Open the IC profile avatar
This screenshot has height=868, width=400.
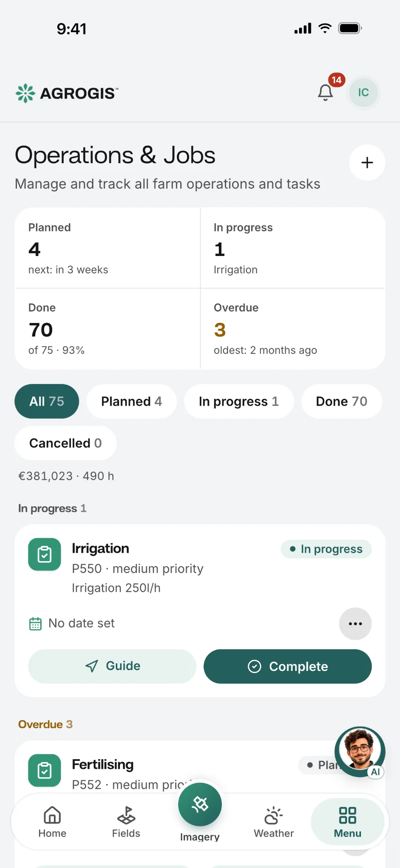point(364,92)
